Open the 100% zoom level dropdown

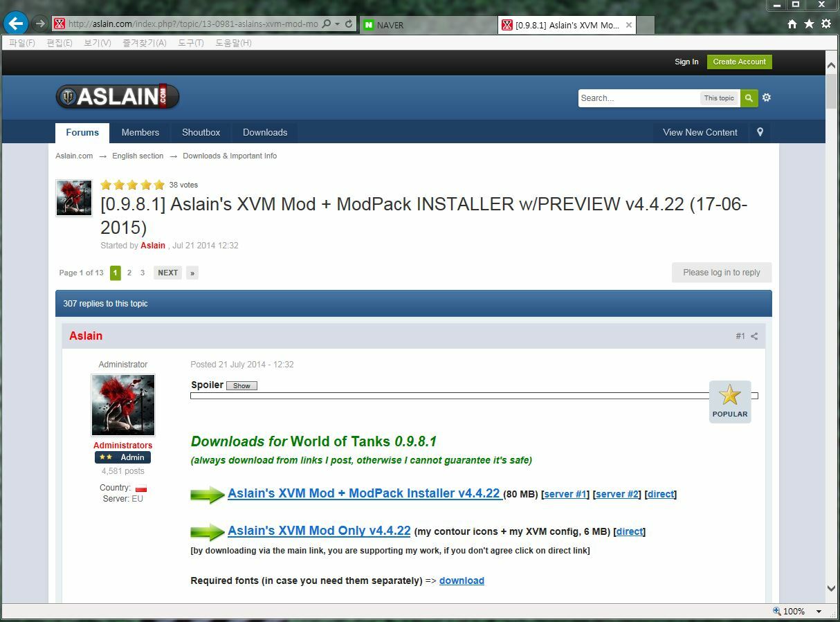tap(819, 612)
